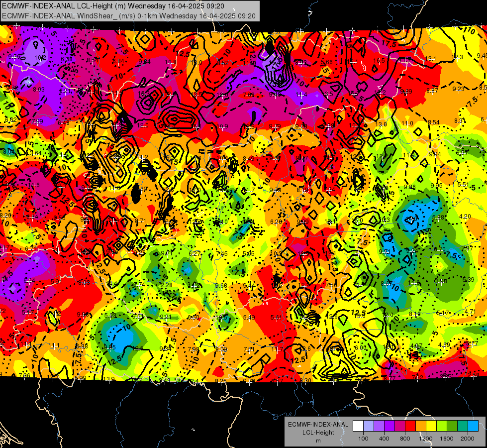
Task: Click the map value 5.03
Action: pos(110,316)
